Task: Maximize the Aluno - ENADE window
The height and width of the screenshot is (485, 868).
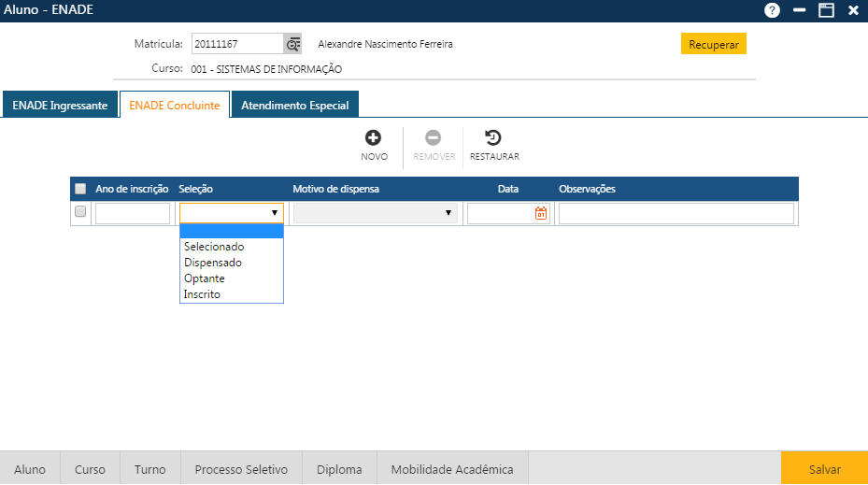Action: 826,10
